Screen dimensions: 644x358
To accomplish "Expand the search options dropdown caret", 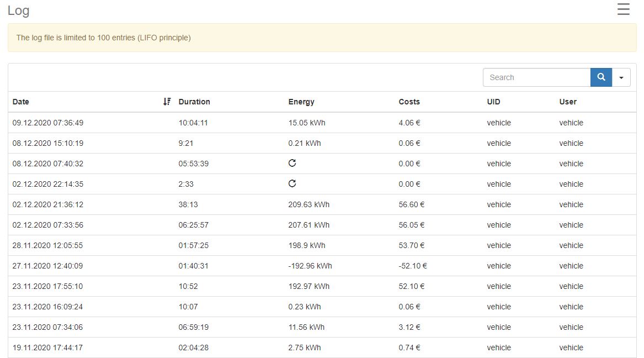I will 621,77.
